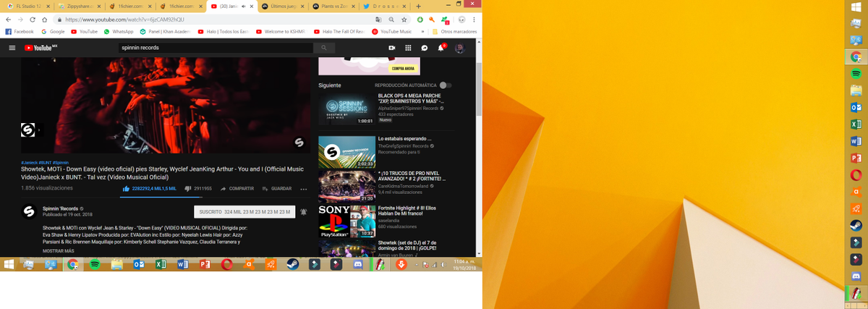Expand description with Mostrar más

pos(58,250)
